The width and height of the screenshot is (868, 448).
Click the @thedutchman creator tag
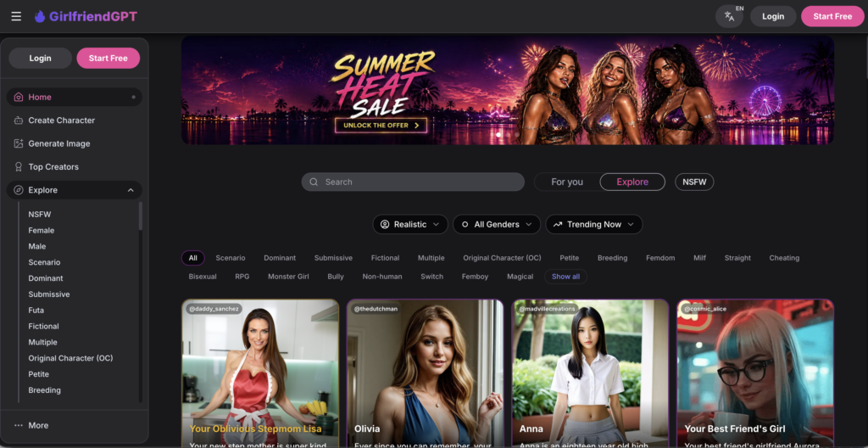(376, 309)
